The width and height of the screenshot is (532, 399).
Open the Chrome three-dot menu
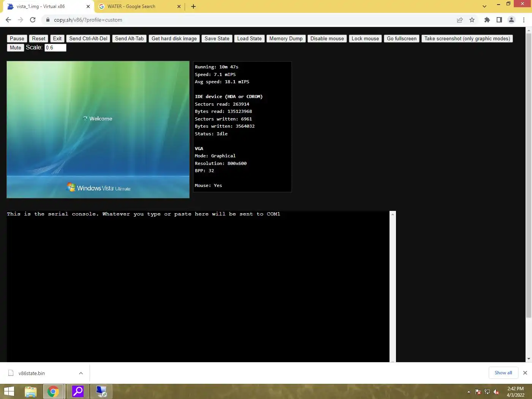click(524, 20)
